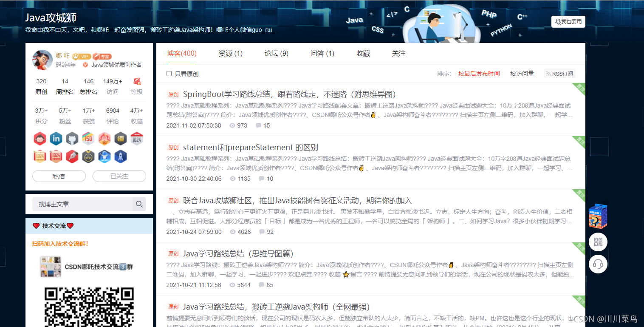Screen dimensions: 644x327
Task: Click the dark 恒 persistence badge
Action: click(121, 139)
